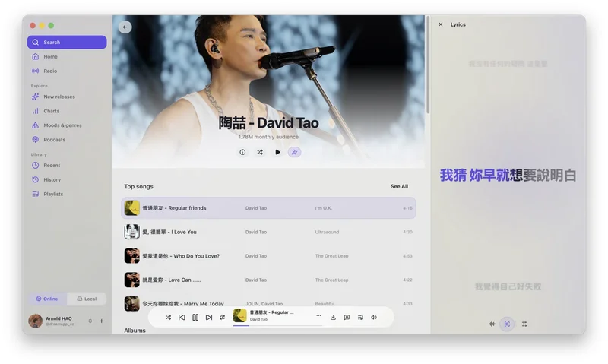Expand account switcher for Arnold HAO
Viewport: 608px width, 364px height.
90,321
